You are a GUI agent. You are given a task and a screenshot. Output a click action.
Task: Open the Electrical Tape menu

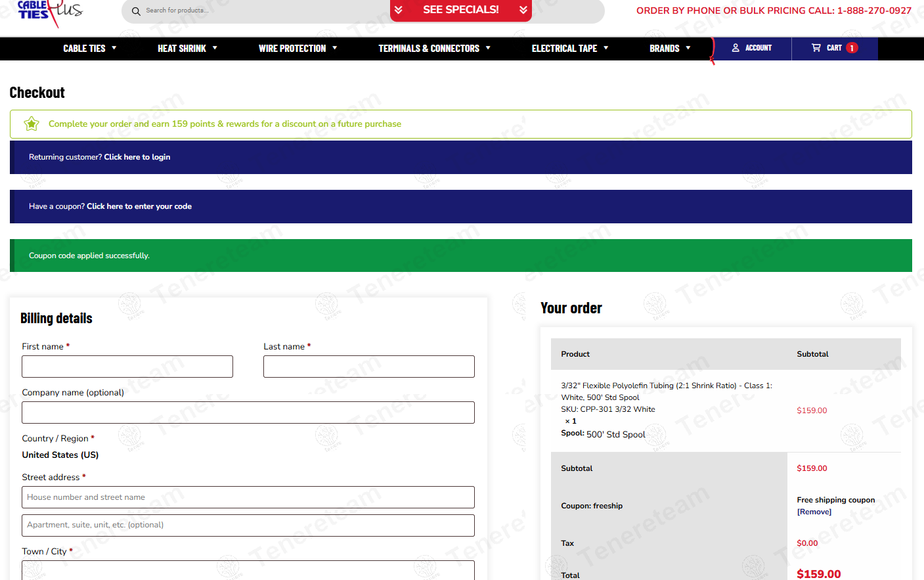click(x=564, y=49)
